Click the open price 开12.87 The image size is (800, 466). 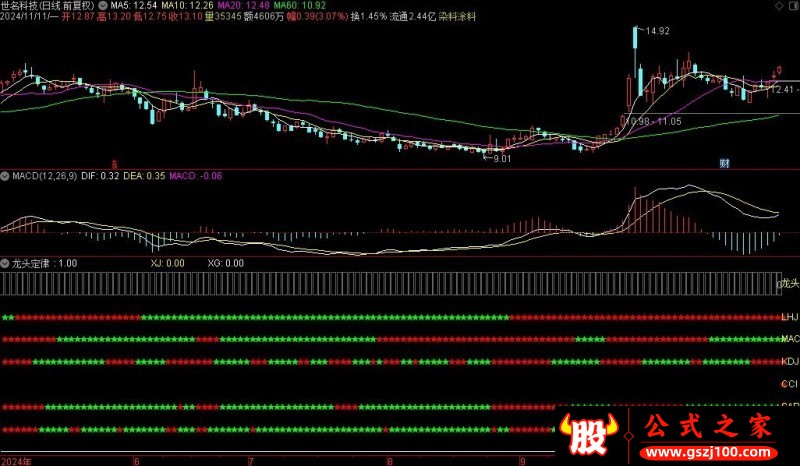point(78,17)
